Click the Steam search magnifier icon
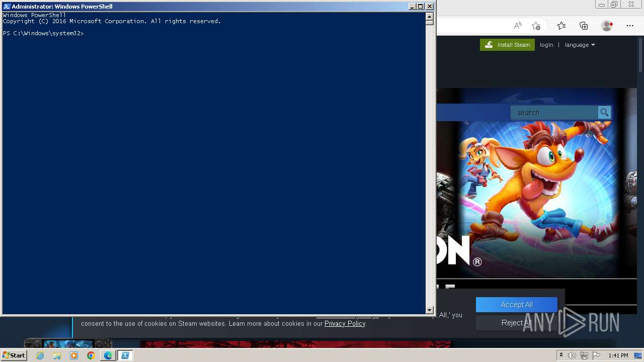 click(x=604, y=113)
